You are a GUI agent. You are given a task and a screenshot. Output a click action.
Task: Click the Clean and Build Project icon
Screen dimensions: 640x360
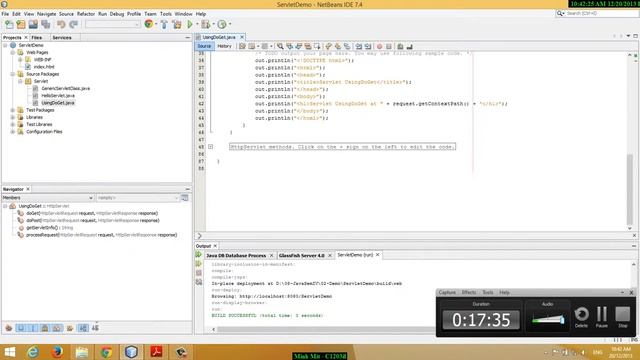177,24
